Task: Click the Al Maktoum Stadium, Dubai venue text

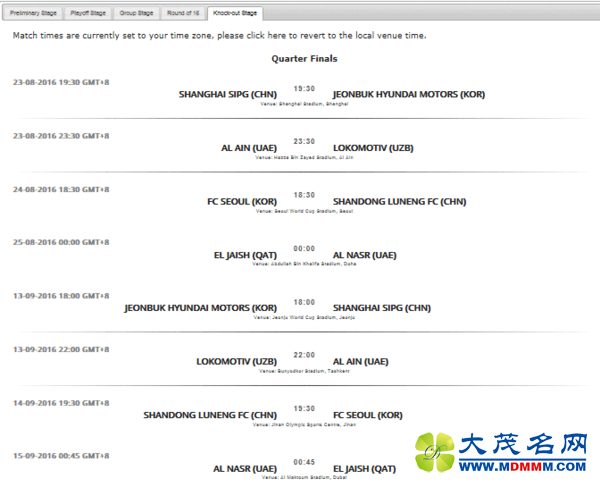Action: [x=304, y=477]
